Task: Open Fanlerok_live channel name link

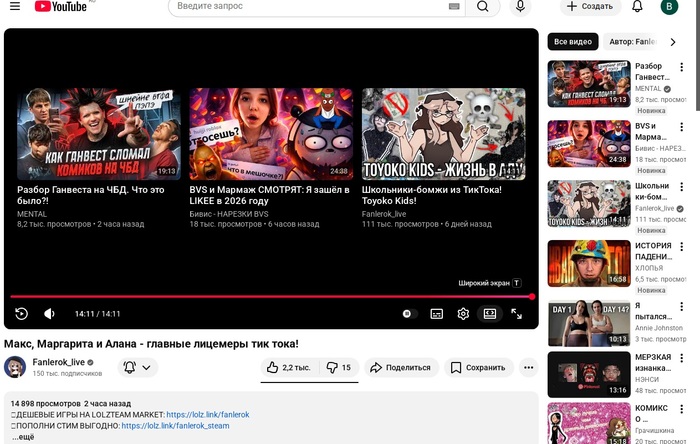Action: [58, 362]
